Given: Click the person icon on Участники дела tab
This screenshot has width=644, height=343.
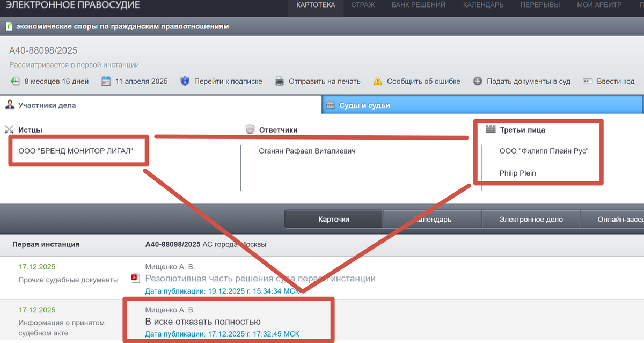Looking at the screenshot, I should click(10, 105).
